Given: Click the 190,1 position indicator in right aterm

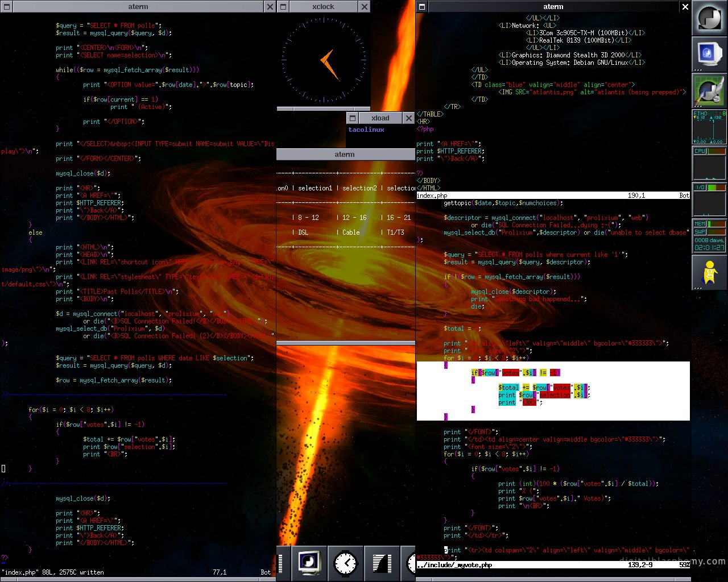Looking at the screenshot, I should tap(636, 196).
